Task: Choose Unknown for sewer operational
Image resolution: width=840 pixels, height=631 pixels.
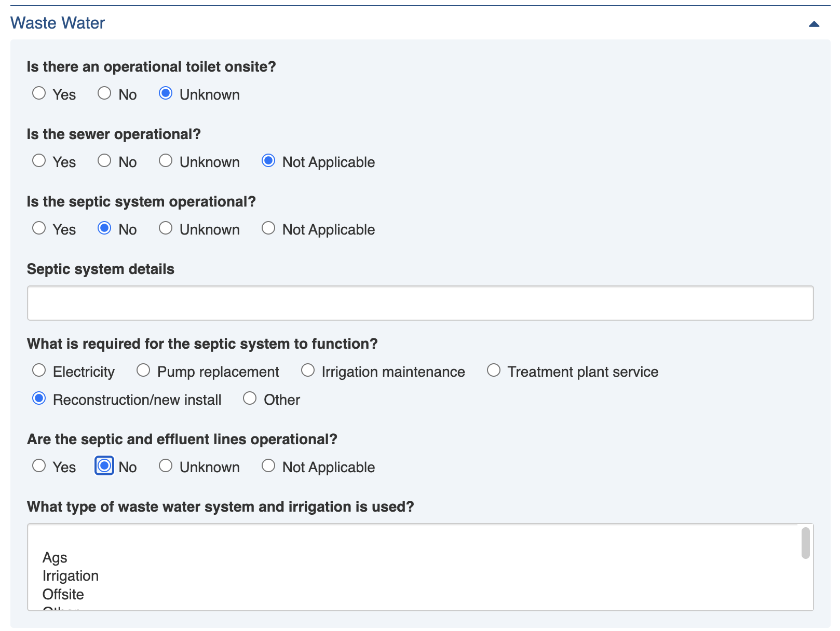Action: (166, 161)
